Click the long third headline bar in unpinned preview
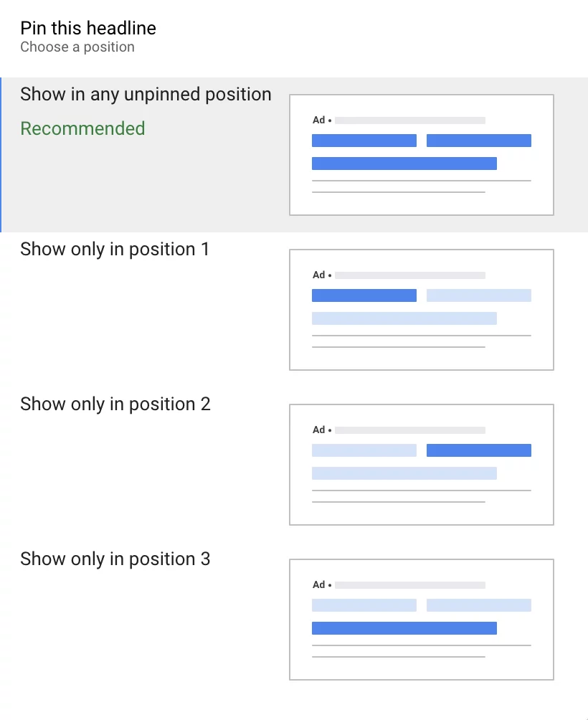 coord(404,164)
